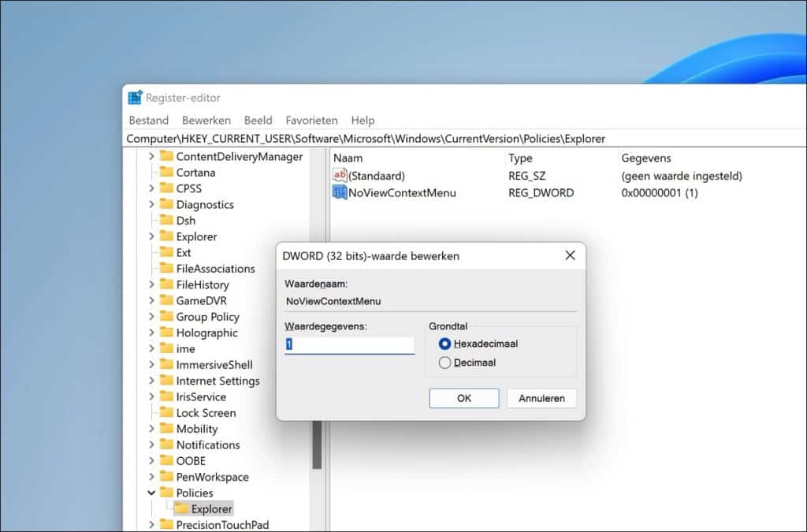Dismiss the dialog with Annuleren

(x=541, y=398)
